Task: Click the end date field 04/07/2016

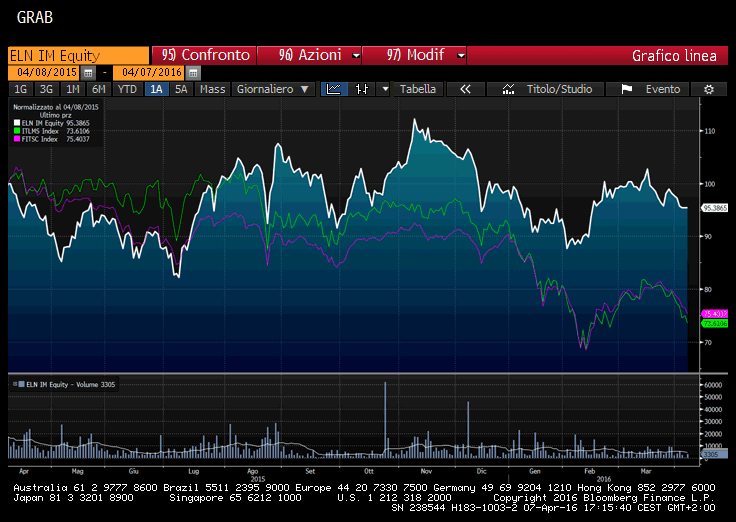Action: 150,73
